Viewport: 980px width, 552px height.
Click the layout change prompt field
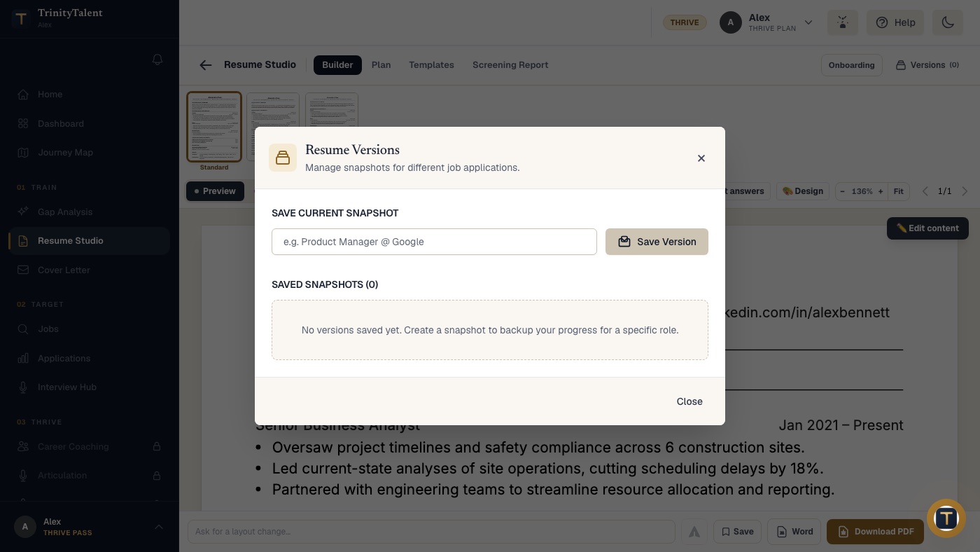[431, 532]
